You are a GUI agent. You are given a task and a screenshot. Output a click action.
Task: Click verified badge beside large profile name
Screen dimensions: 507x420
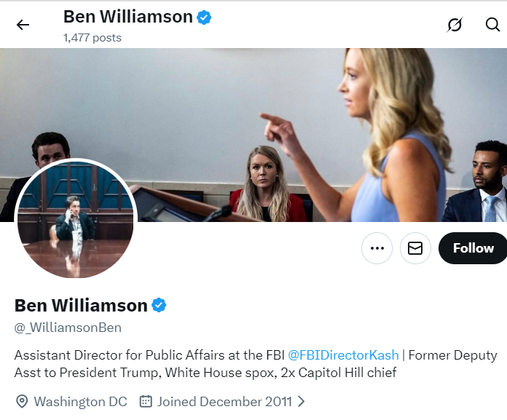coord(159,305)
